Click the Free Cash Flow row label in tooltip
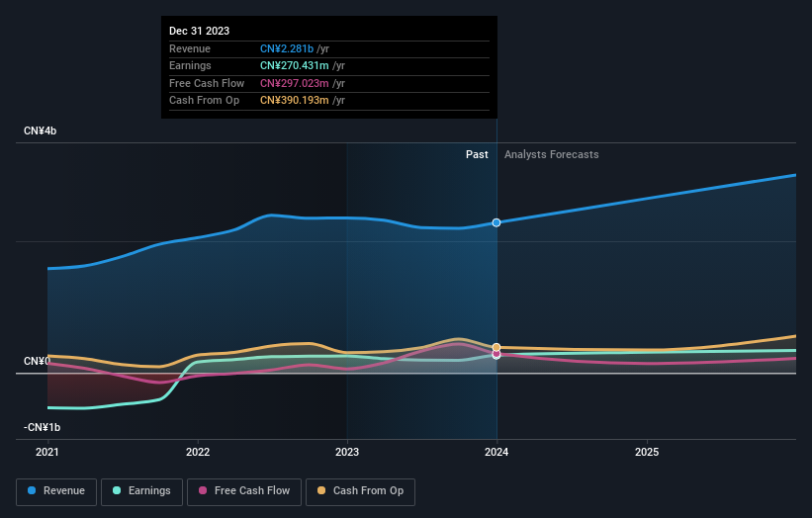This screenshot has width=812, height=518. tap(207, 83)
